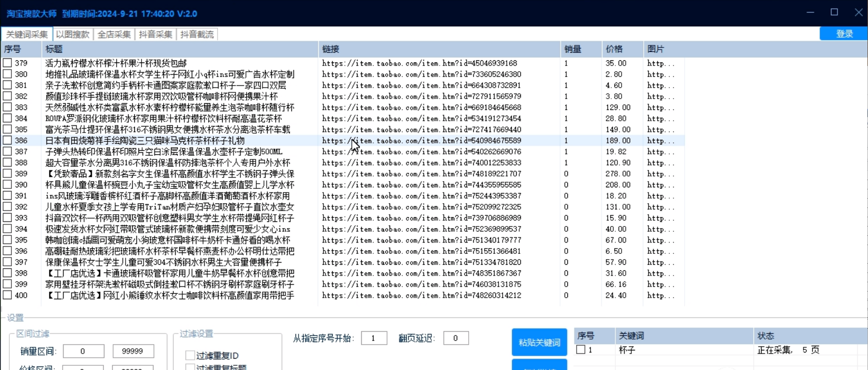Click the link ending in id=669184645668
This screenshot has height=370, width=868.
point(422,107)
